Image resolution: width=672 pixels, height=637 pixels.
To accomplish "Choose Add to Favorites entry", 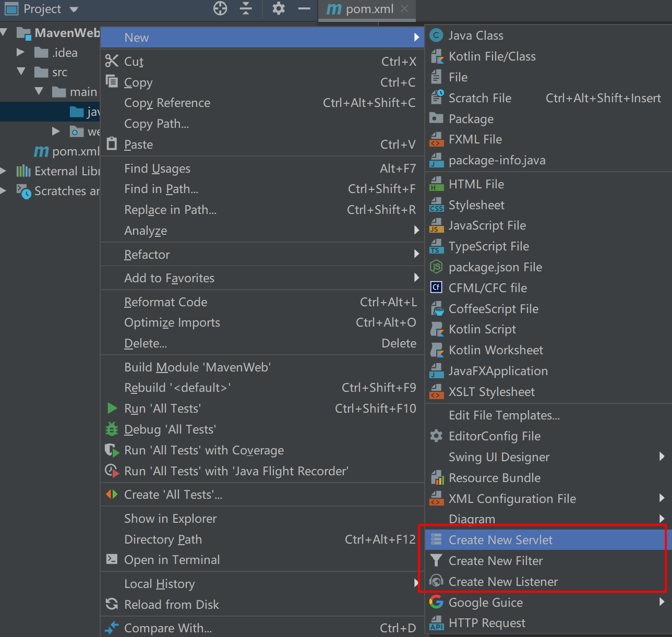I will (262, 278).
